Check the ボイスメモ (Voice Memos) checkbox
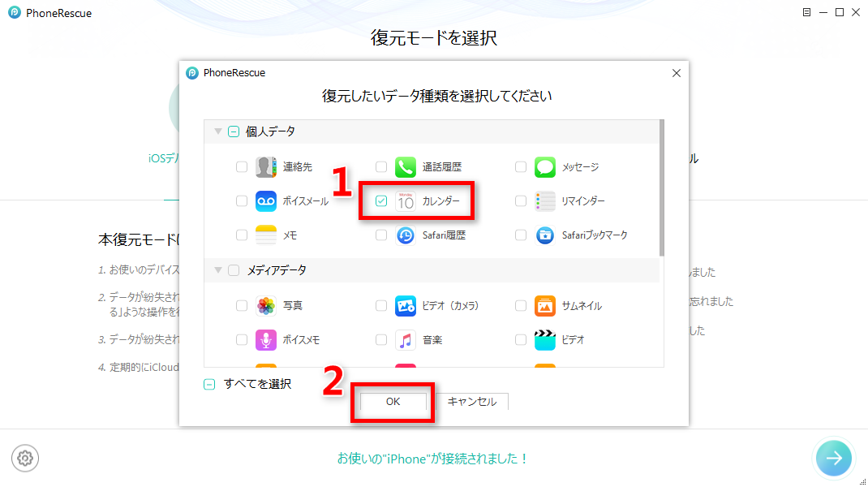This screenshot has height=487, width=868. [x=242, y=339]
